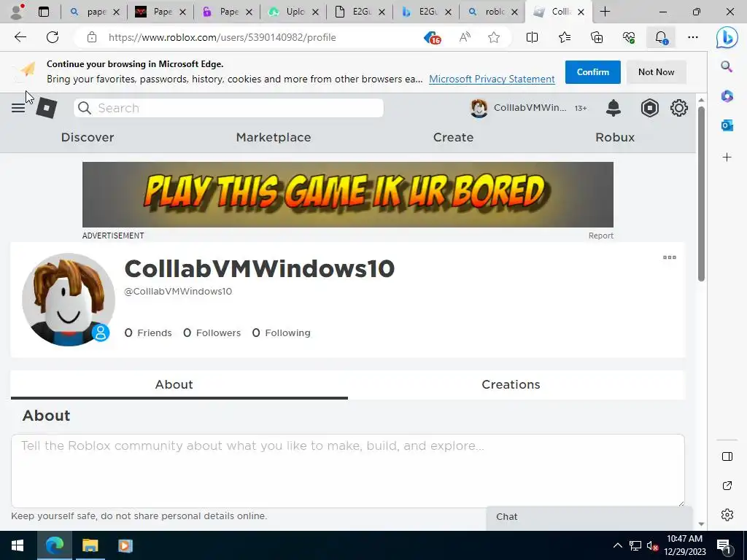Report the advertisement
Image resolution: width=747 pixels, height=560 pixels.
pos(601,236)
